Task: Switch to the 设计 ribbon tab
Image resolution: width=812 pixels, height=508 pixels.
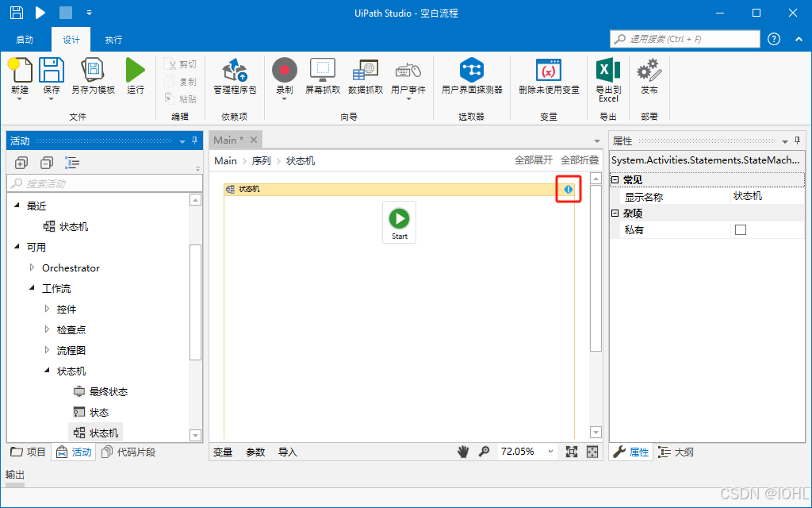Action: (x=71, y=40)
